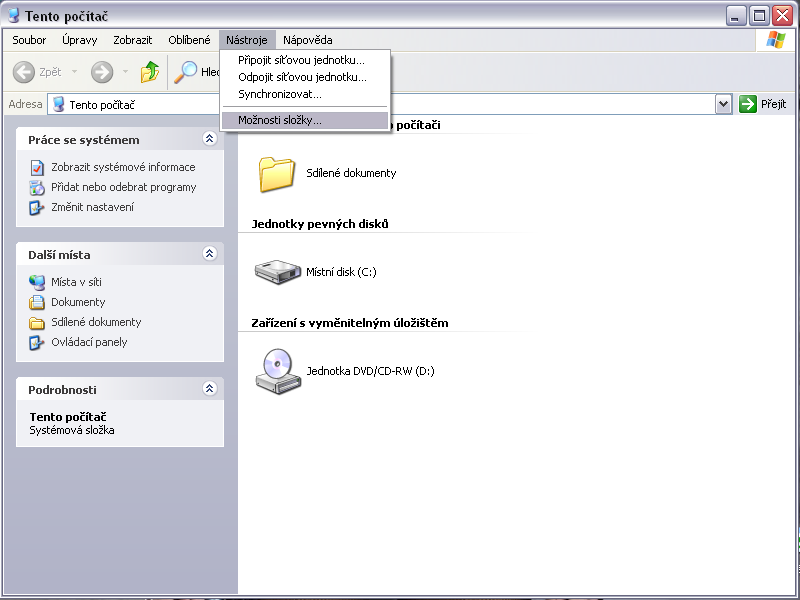Click Další místa panel title
This screenshot has width=800, height=600.
pos(59,255)
